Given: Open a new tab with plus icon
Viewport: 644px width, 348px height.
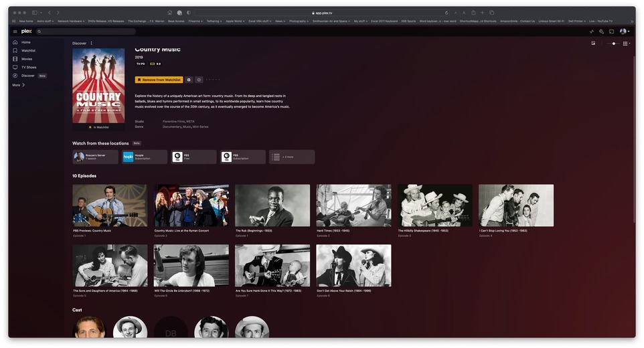Looking at the screenshot, I should pos(483,13).
